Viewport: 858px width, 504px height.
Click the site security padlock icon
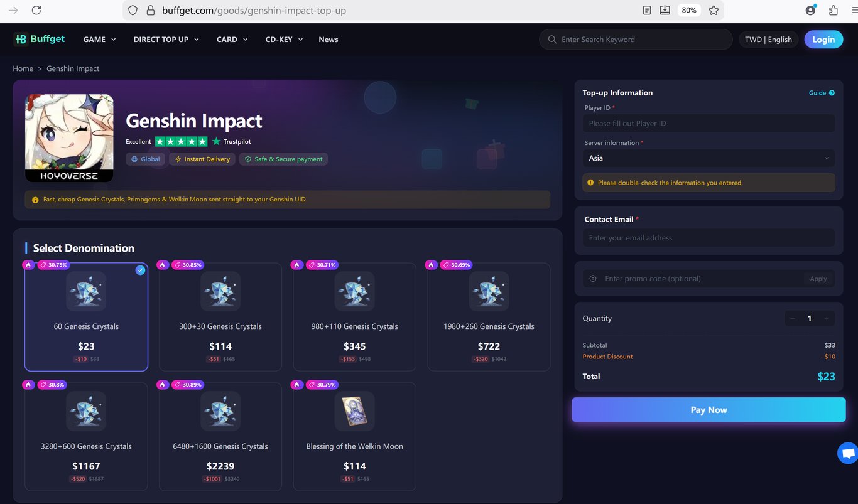point(150,10)
